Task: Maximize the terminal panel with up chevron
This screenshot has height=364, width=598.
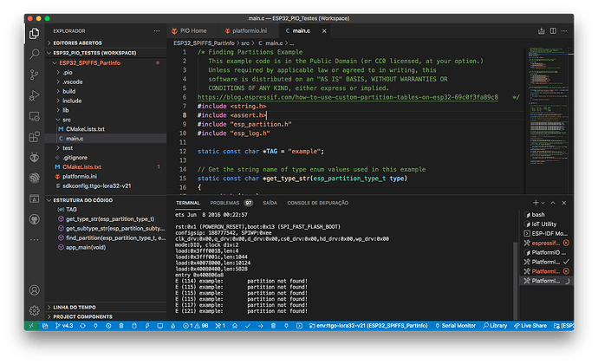Action: [553, 203]
